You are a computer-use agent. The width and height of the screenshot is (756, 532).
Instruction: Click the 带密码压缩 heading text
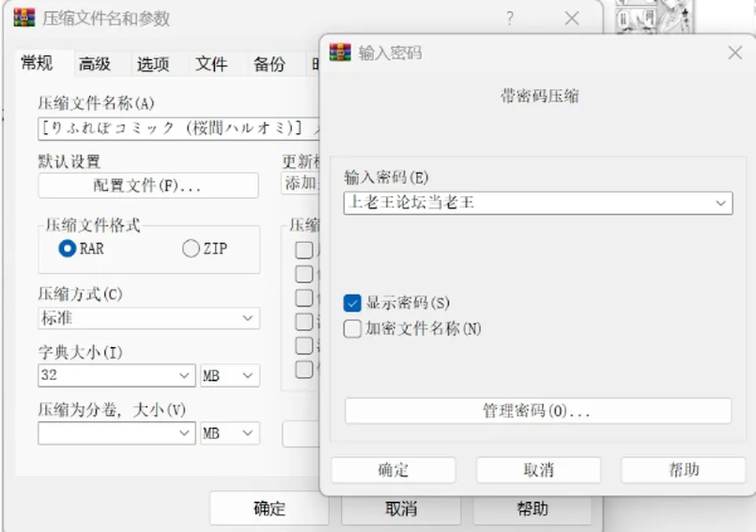[x=539, y=96]
